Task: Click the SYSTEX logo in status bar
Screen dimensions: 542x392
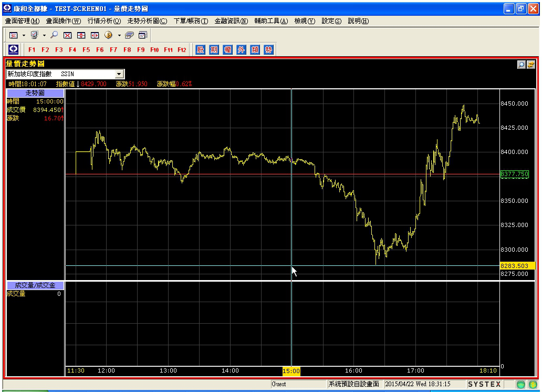Action: (x=484, y=384)
